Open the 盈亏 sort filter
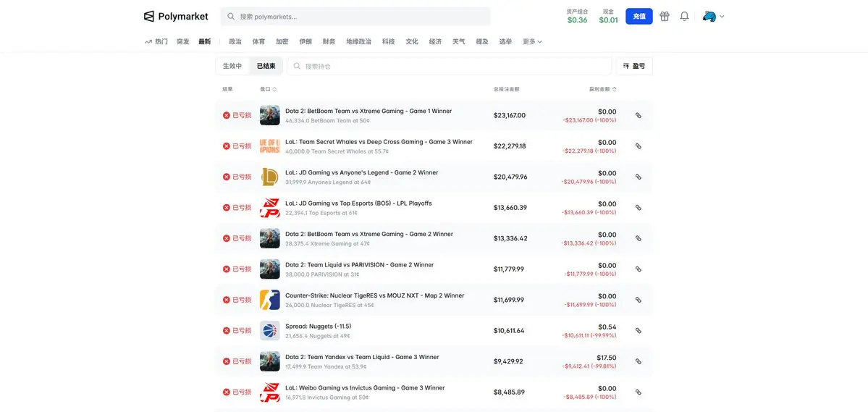This screenshot has height=412, width=868. click(x=634, y=66)
